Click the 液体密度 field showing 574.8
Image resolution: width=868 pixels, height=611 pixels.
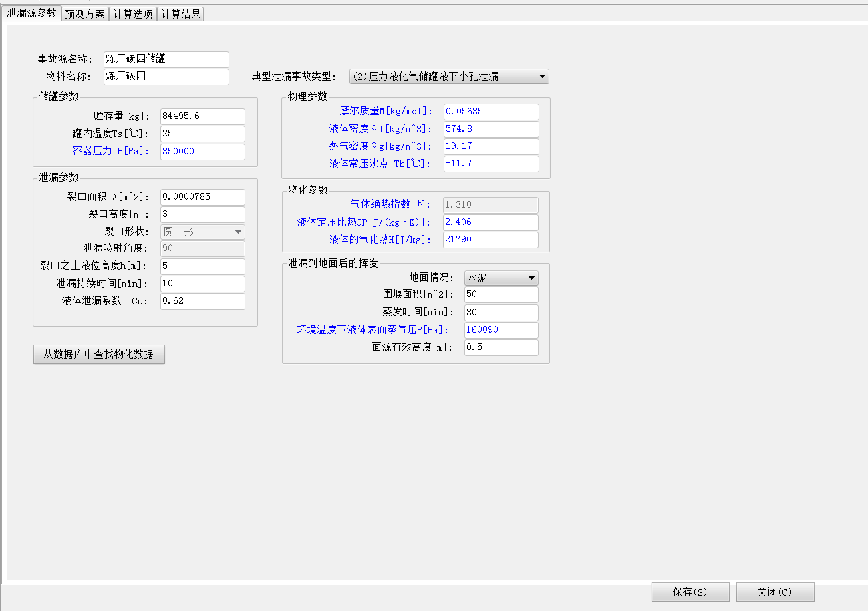tap(490, 128)
